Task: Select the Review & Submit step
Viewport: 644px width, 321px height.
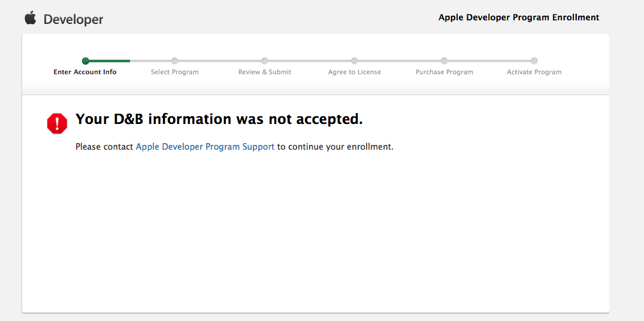Action: coord(265,72)
